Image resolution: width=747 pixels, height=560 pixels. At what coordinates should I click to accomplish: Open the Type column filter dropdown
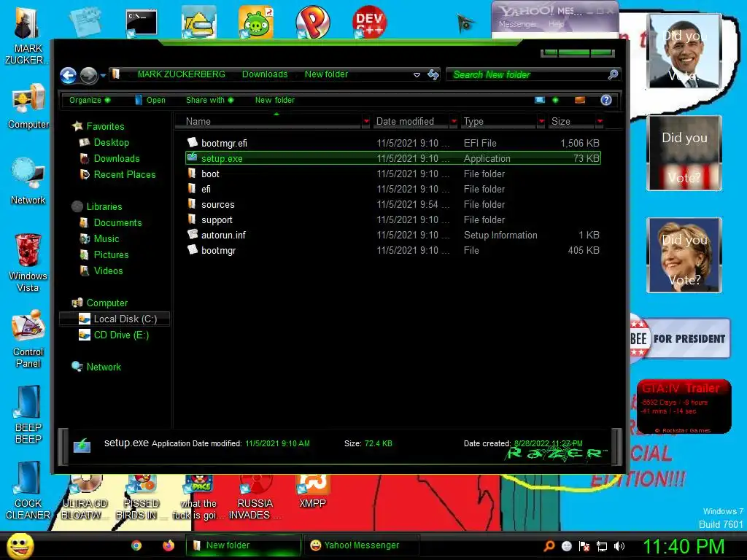click(541, 122)
